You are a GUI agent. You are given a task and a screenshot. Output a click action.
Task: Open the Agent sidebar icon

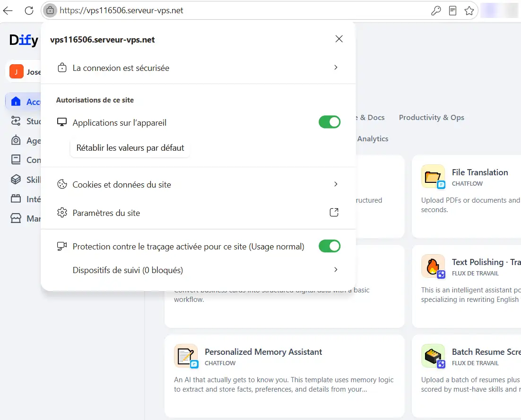tap(16, 140)
